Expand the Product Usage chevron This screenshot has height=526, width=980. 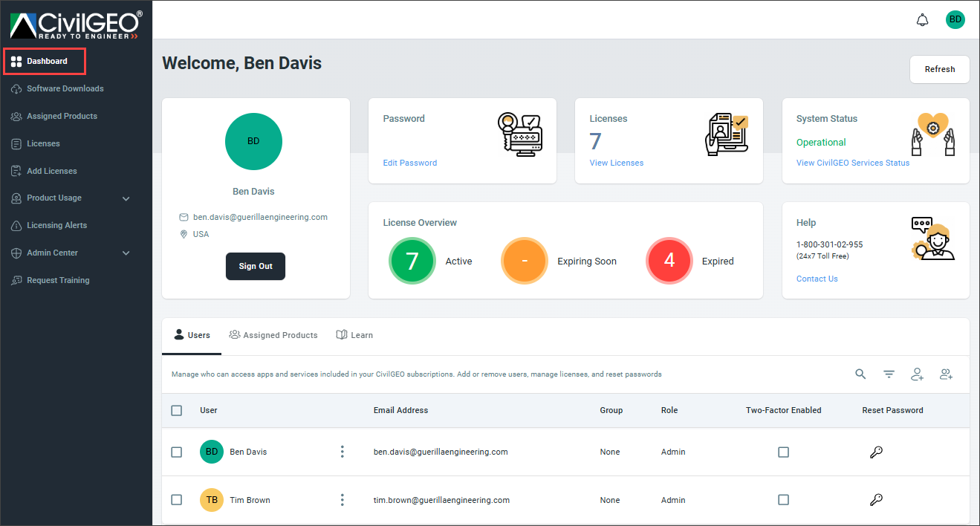pos(126,199)
